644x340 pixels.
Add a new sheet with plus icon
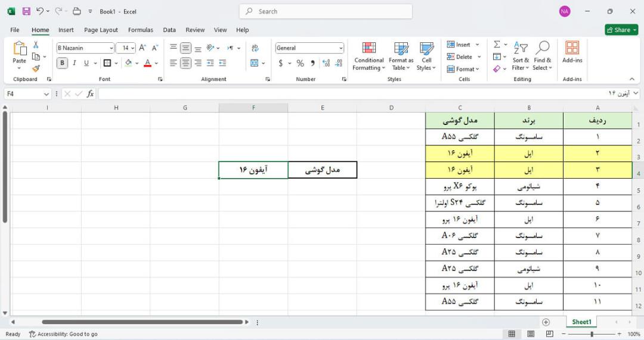coord(546,322)
